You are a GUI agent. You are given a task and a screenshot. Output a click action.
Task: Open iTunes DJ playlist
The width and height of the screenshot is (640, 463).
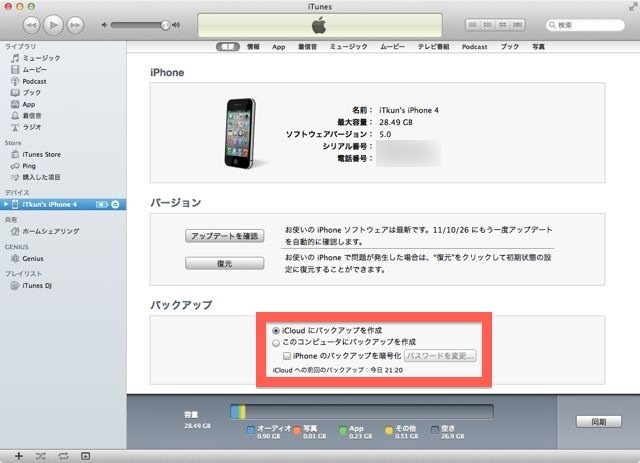(37, 285)
